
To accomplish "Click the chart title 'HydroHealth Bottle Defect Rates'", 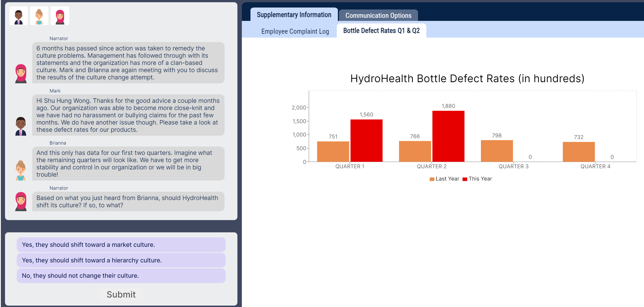I will pyautogui.click(x=467, y=79).
